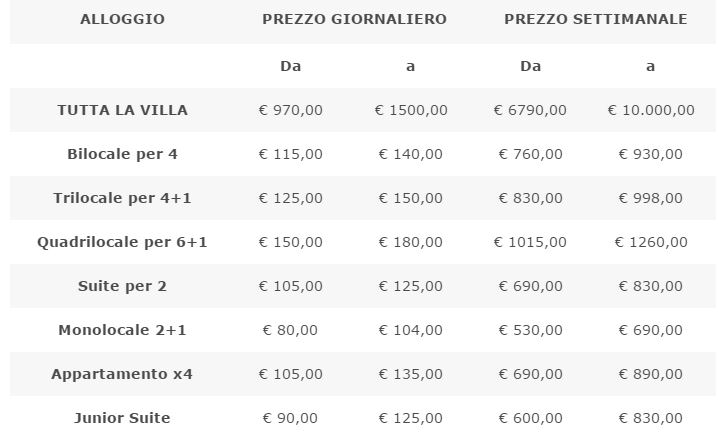Click the ALLOGGIO column header
Image resolution: width=719 pixels, height=446 pixels.
[x=122, y=19]
